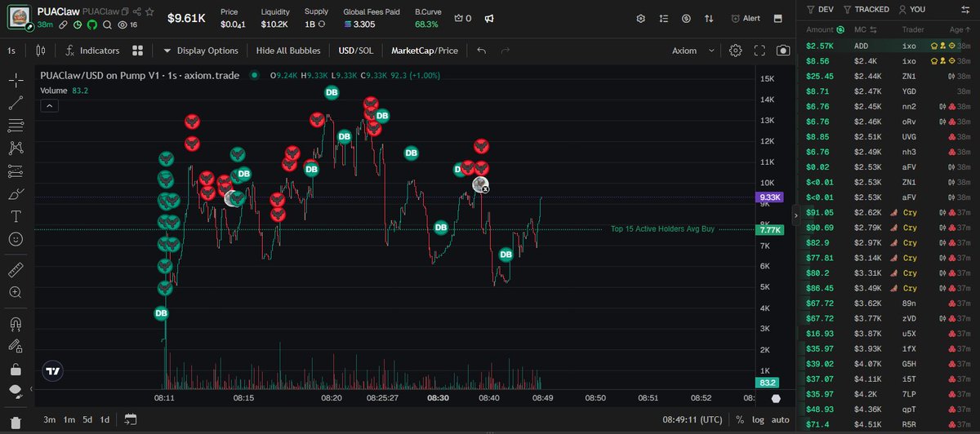Screen dimensions: 980x434
Task: Open the emoji sticker tool
Action: click(x=16, y=240)
